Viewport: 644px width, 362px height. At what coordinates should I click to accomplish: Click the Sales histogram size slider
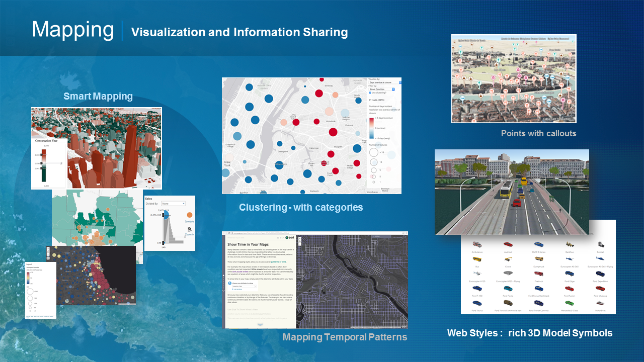pos(164,229)
